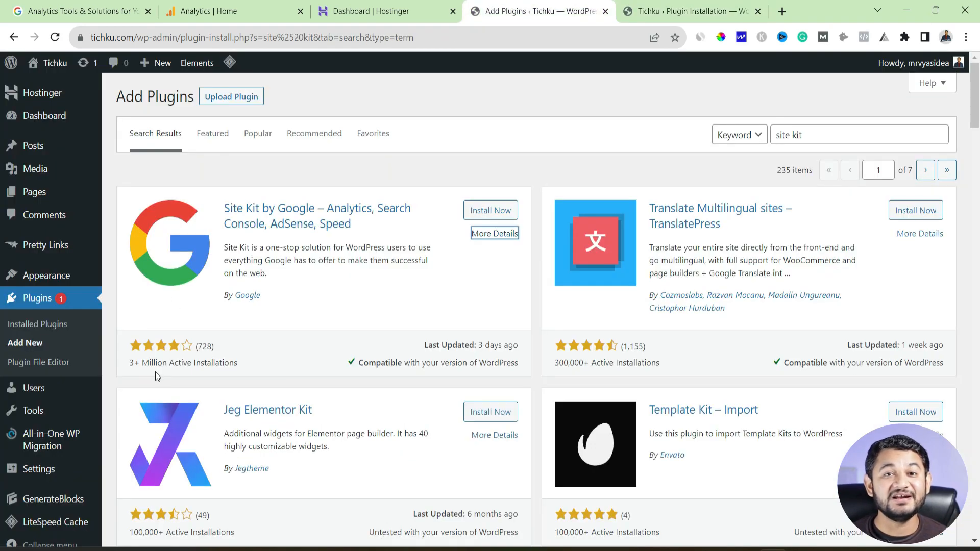Open Chrome three-dot menu
This screenshot has height=551, width=980.
(x=966, y=37)
